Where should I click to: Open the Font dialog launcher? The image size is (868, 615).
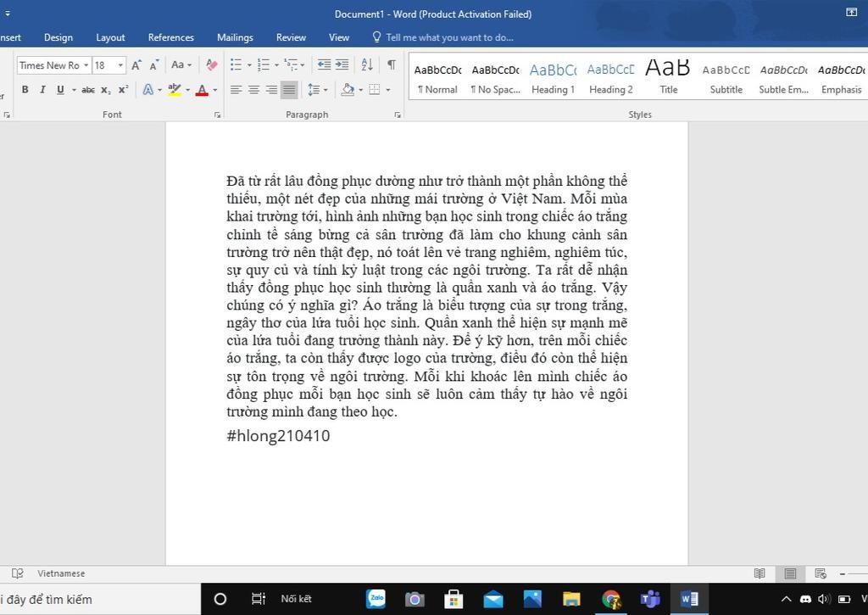217,115
